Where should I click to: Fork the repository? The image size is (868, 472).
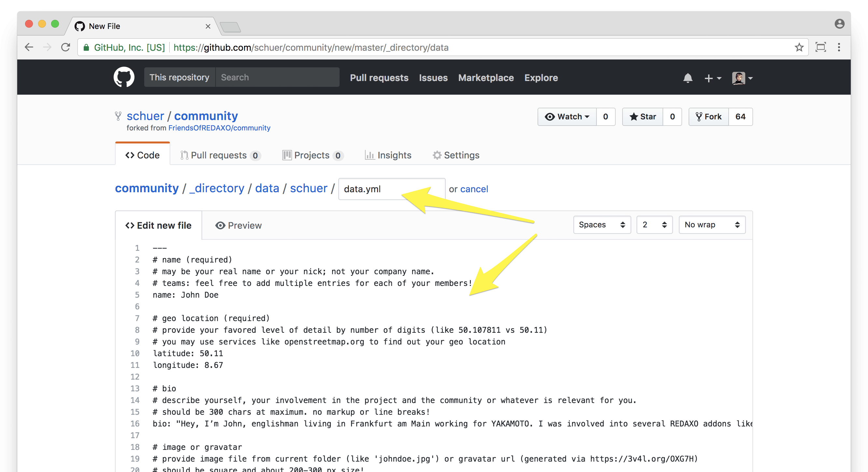tap(708, 116)
